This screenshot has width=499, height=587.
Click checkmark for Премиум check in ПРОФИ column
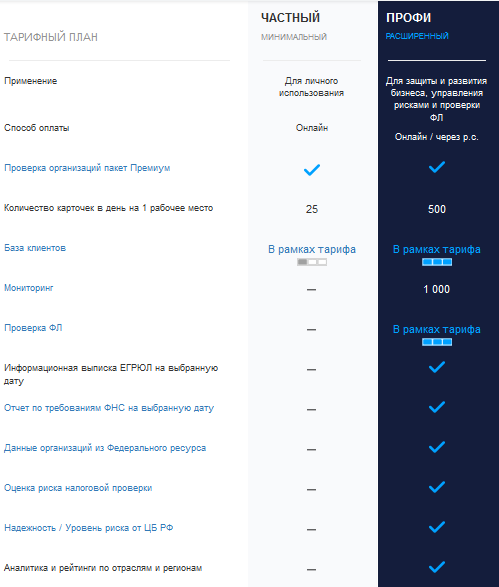[437, 167]
